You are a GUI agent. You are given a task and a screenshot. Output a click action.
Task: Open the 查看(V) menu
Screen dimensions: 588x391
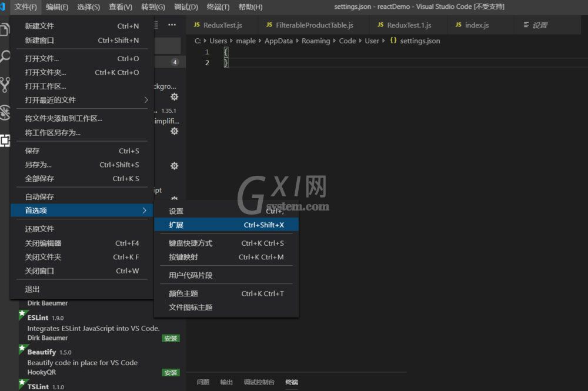121,6
